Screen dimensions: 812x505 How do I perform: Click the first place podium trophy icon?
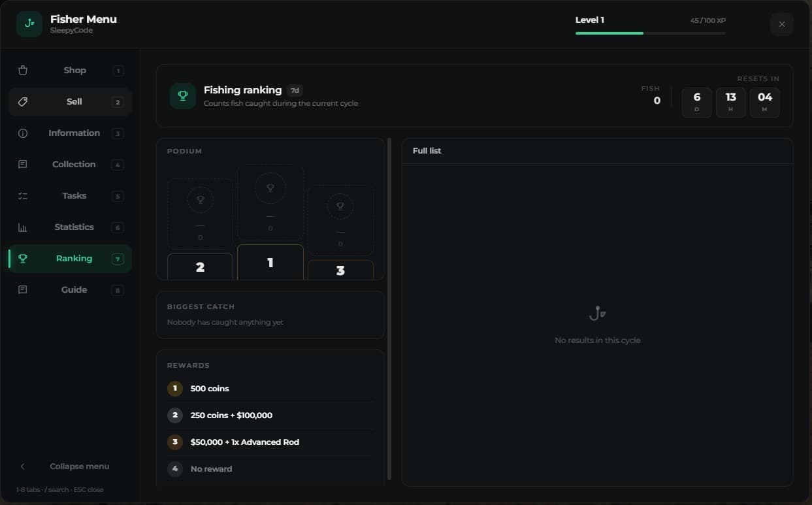click(270, 188)
